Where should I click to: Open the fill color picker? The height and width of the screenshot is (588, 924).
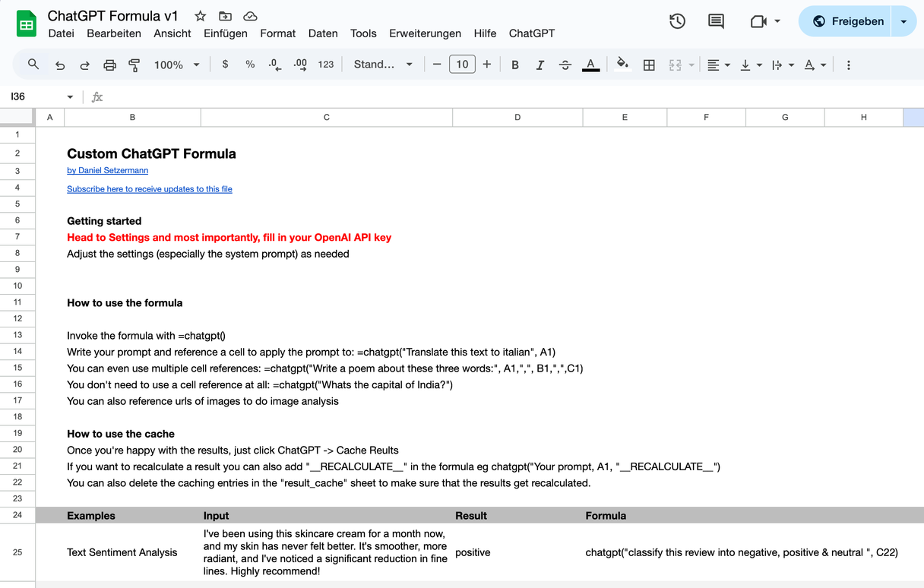tap(622, 65)
